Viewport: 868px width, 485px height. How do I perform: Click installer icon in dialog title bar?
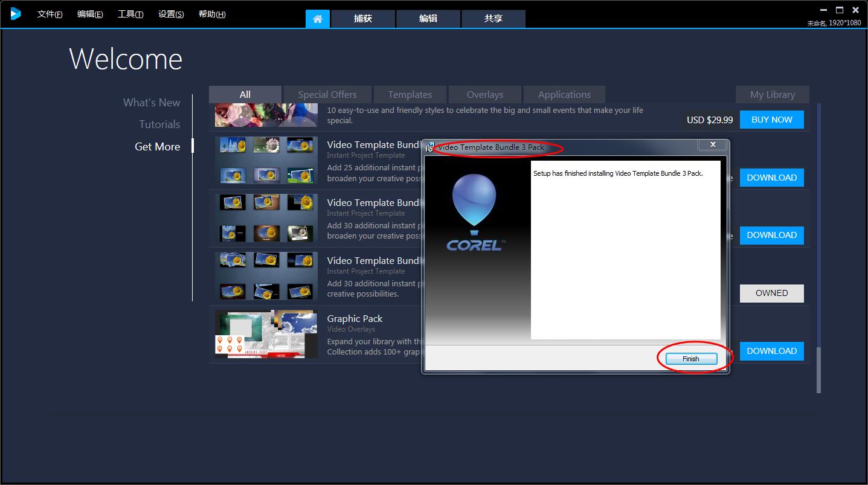[x=429, y=147]
